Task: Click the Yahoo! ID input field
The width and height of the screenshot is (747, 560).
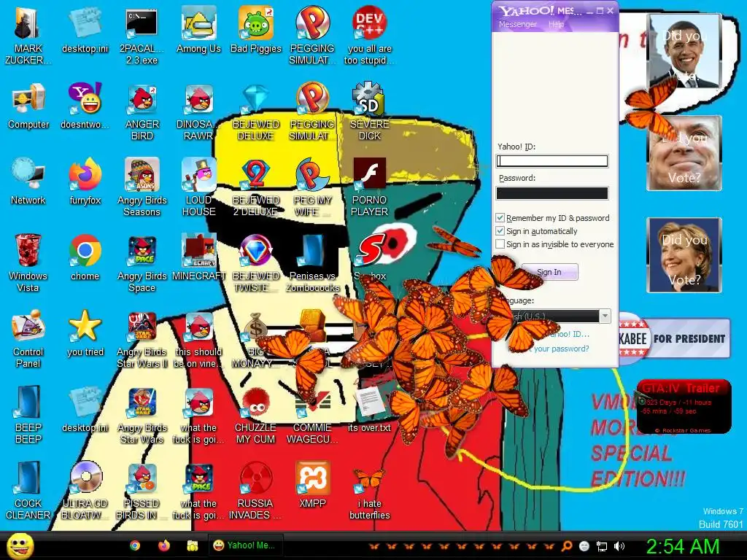Action: tap(552, 161)
